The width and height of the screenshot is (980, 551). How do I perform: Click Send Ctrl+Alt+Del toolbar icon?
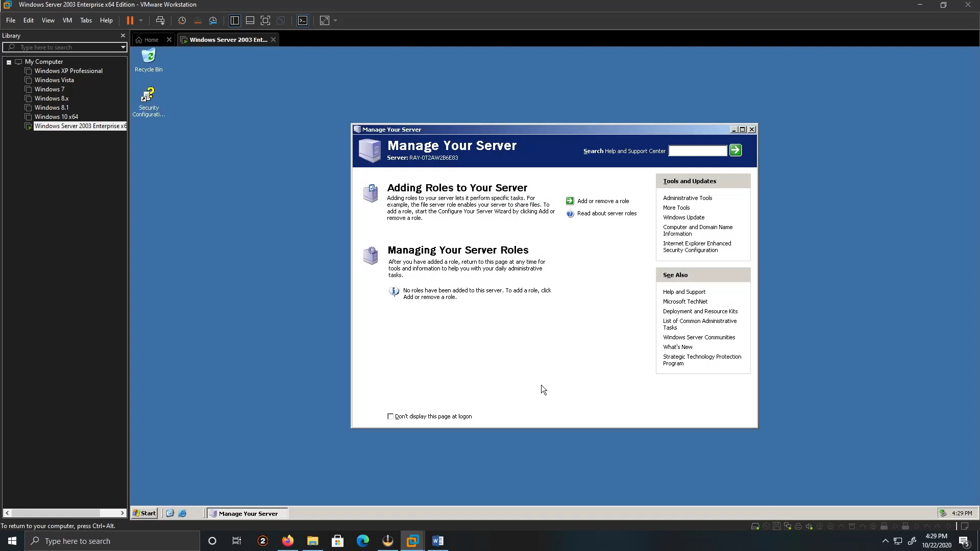160,20
